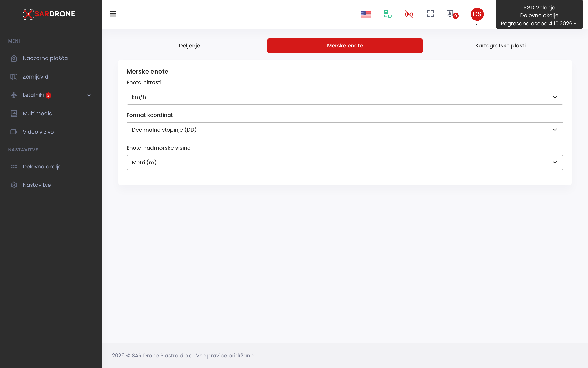This screenshot has height=368, width=588.
Task: Open the Enota nadmorske višine dropdown
Action: tap(345, 163)
